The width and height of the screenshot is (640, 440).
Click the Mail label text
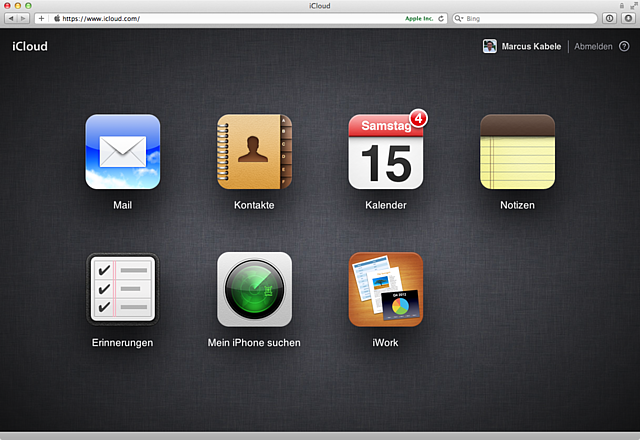(122, 205)
